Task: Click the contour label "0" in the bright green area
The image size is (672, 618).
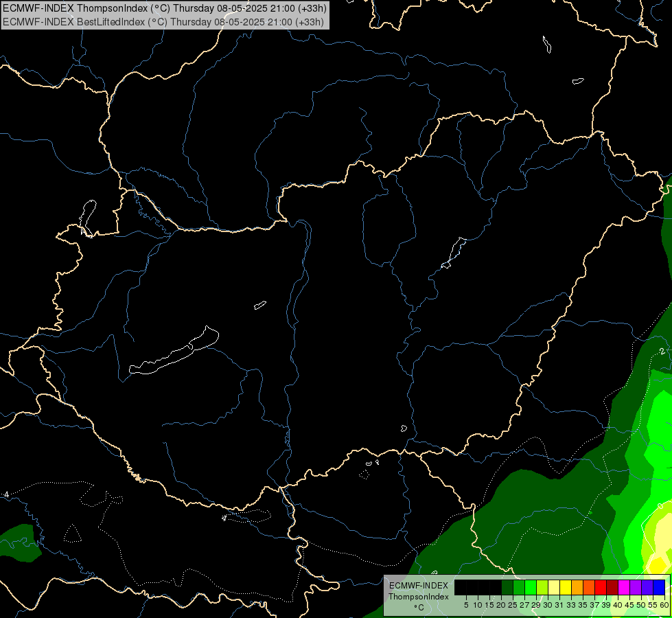Action: (660, 507)
